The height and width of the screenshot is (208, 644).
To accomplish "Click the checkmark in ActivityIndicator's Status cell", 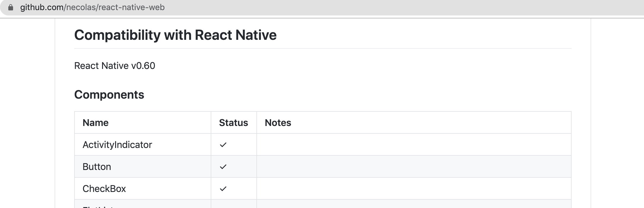I will click(223, 144).
